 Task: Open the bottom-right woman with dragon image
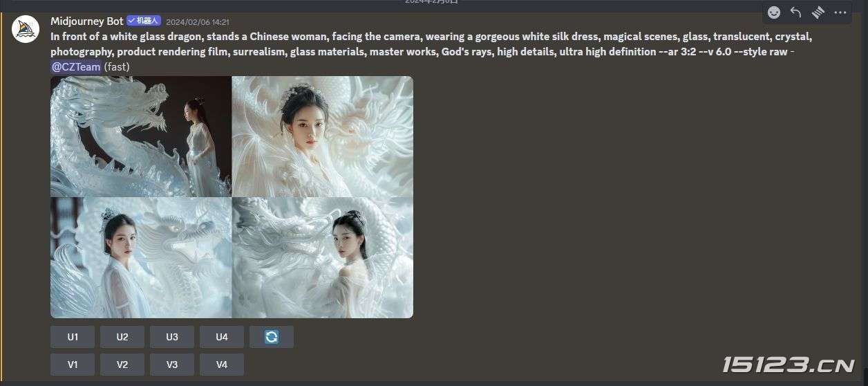tap(323, 258)
